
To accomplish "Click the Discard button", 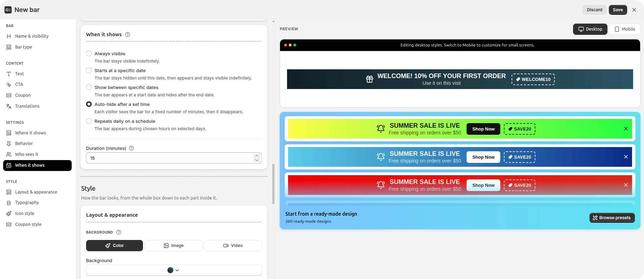I will pyautogui.click(x=594, y=10).
